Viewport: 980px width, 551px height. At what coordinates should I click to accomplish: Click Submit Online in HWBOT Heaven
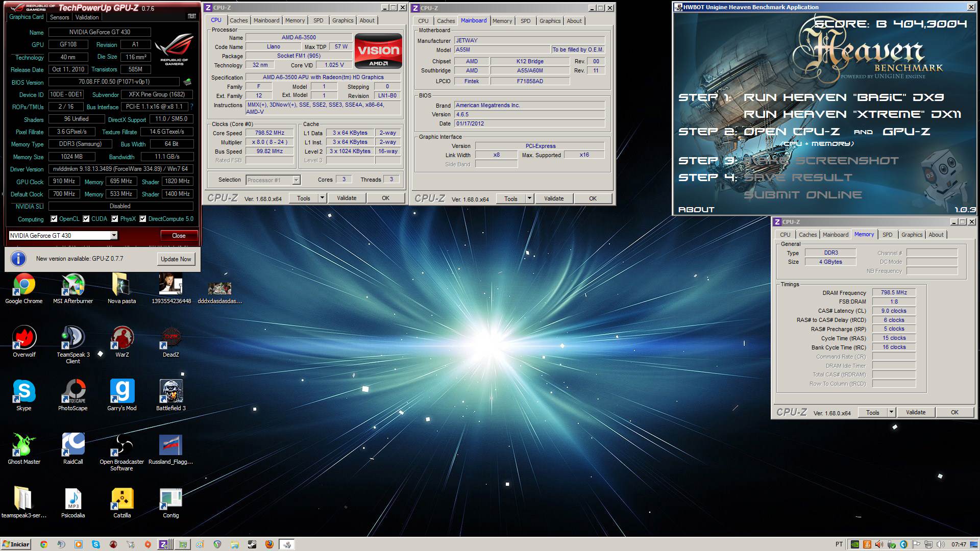point(803,195)
